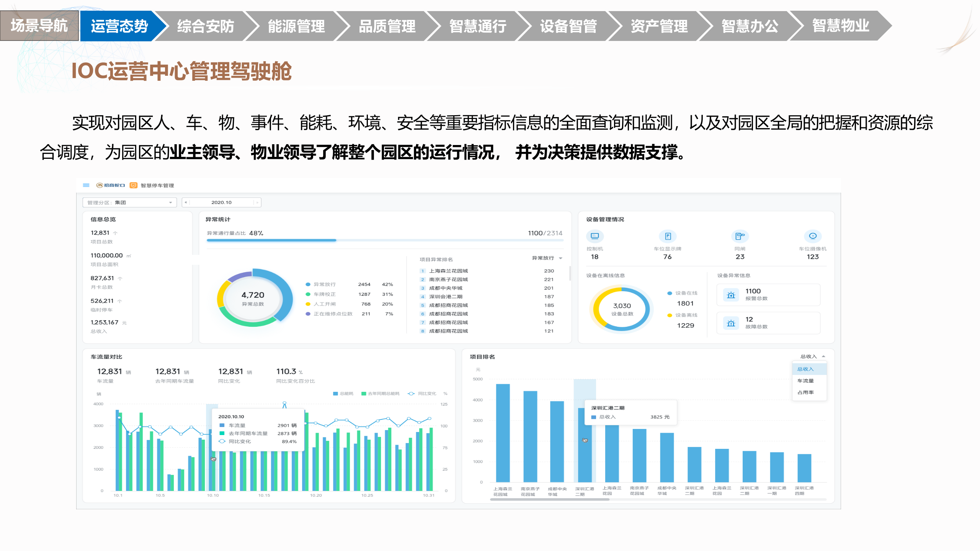Click the 报警总数 alarm bell icon
The width and height of the screenshot is (980, 551).
(731, 295)
